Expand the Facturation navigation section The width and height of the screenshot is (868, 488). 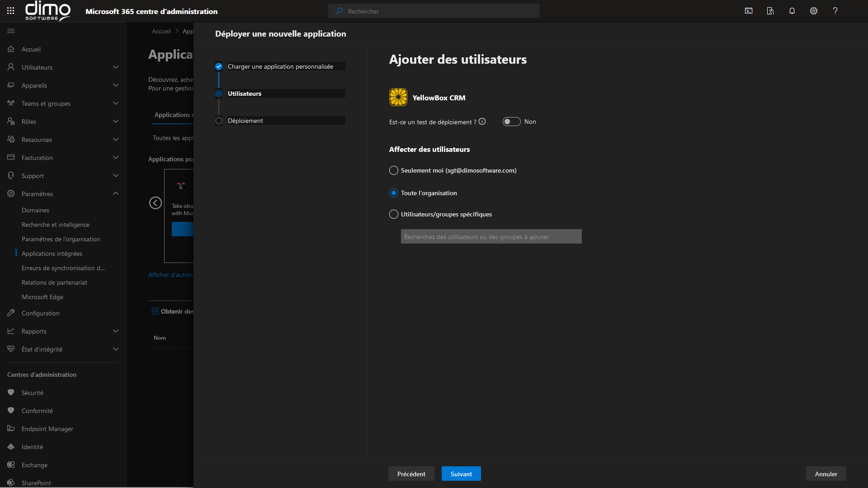pyautogui.click(x=116, y=158)
